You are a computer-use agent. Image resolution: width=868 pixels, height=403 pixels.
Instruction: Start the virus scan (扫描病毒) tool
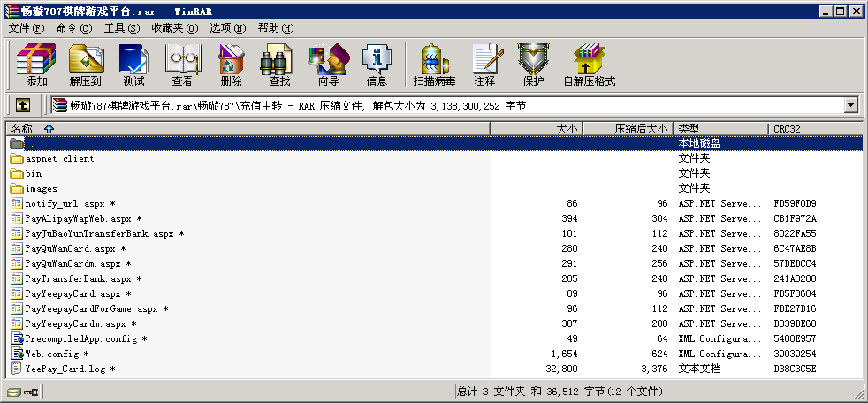(434, 65)
